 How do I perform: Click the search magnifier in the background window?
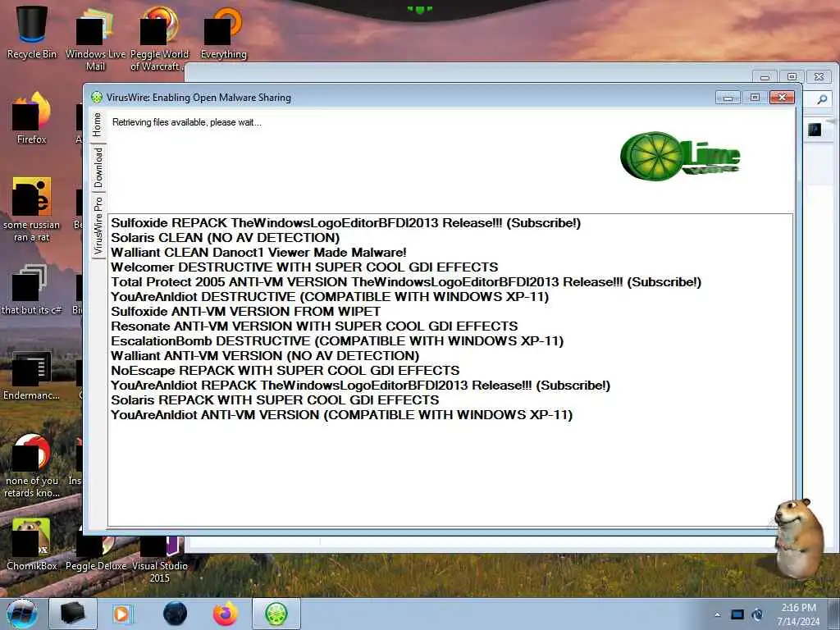point(822,99)
